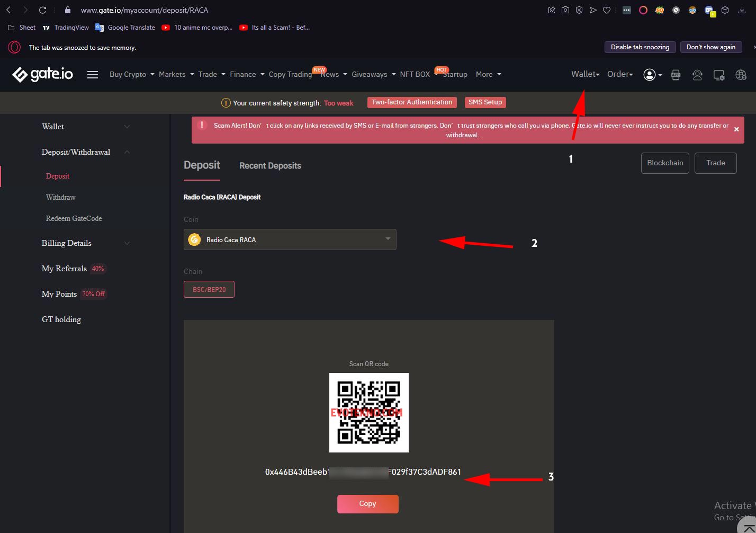Screen dimensions: 756x533
Task: Open the customer support headset icon
Action: [697, 75]
